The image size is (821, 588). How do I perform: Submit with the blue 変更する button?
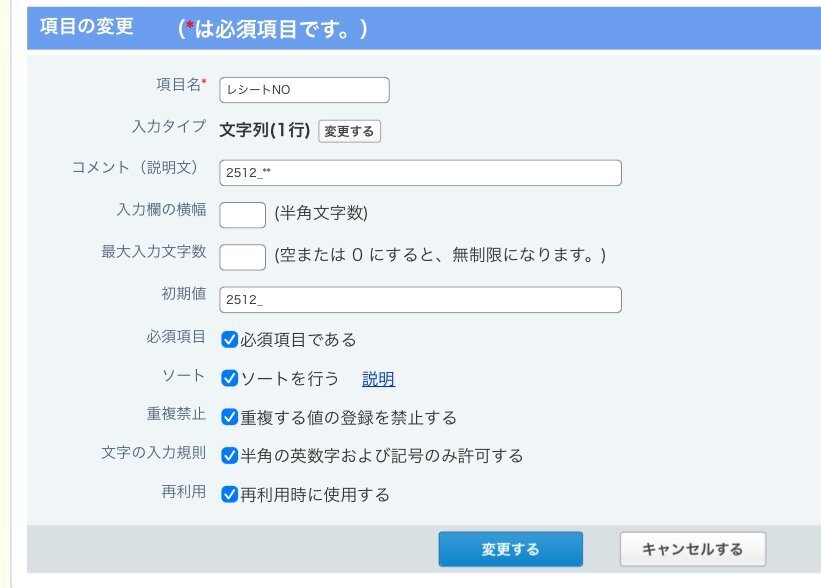coord(510,549)
